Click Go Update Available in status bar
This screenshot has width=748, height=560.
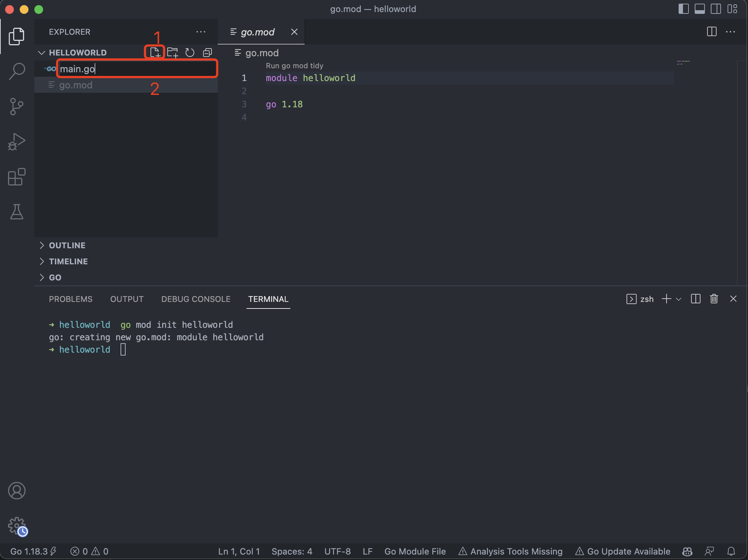tap(623, 551)
